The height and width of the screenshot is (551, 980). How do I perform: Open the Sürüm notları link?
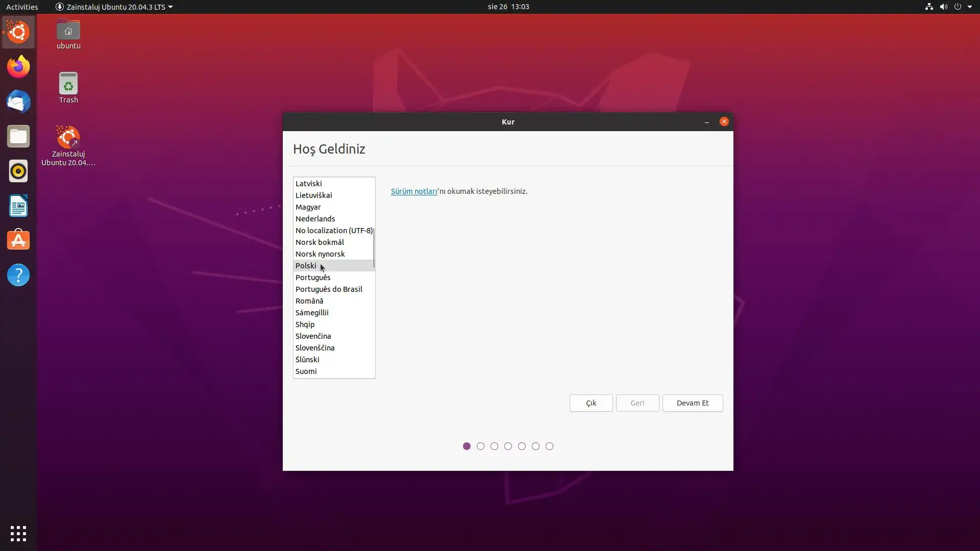413,191
